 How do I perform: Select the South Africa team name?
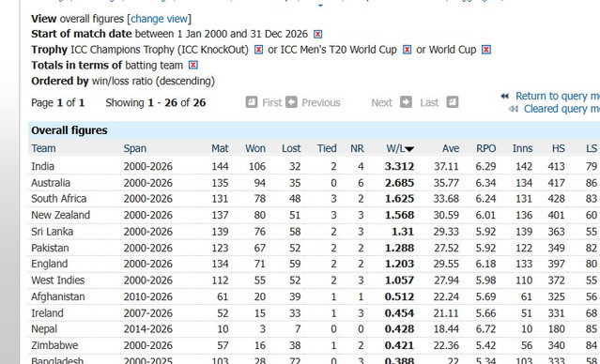[x=59, y=199]
